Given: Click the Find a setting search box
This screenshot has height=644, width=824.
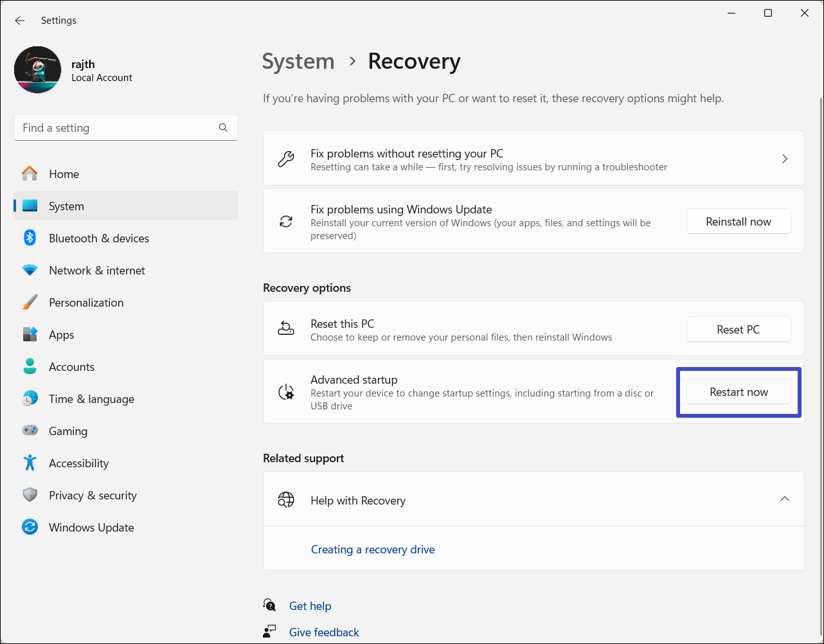Looking at the screenshot, I should 116,128.
